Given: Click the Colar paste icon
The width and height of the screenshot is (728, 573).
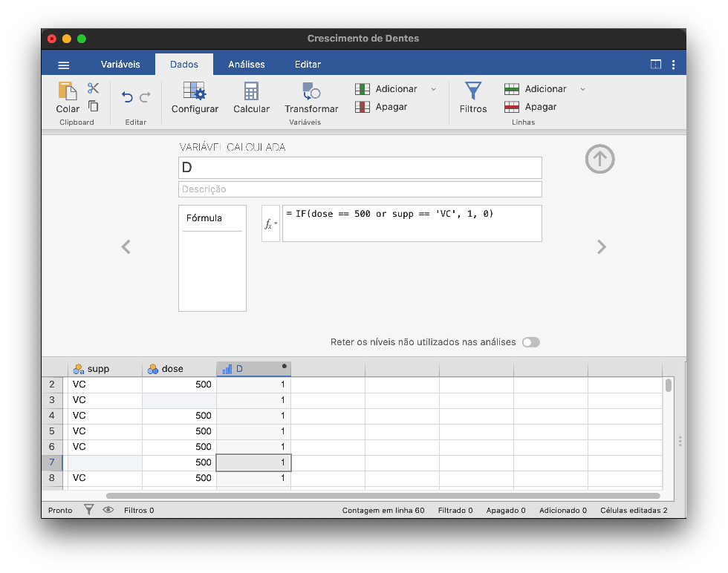Looking at the screenshot, I should [x=68, y=92].
